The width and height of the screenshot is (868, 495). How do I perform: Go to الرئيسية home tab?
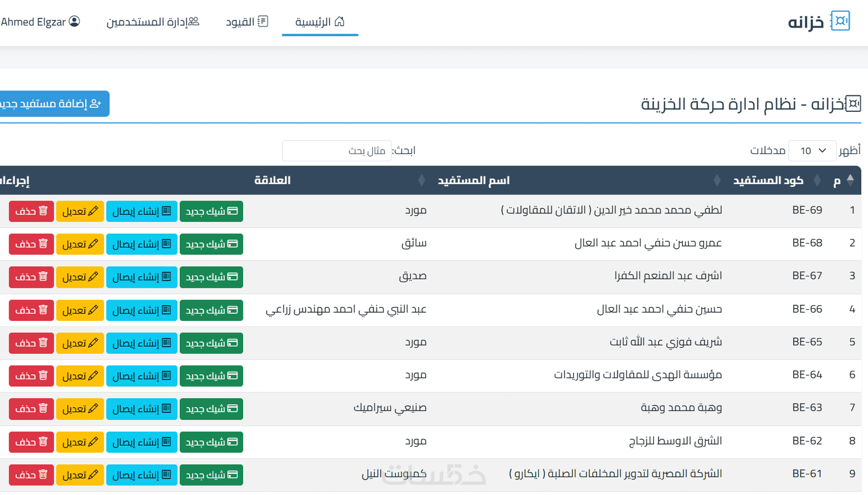[x=320, y=22]
